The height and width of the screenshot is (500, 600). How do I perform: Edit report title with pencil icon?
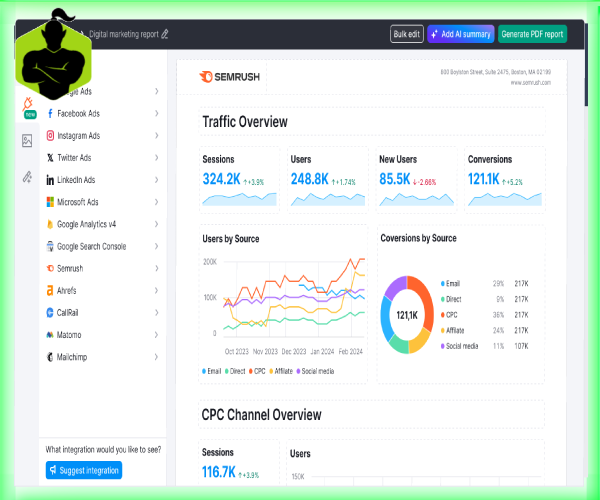click(x=165, y=34)
